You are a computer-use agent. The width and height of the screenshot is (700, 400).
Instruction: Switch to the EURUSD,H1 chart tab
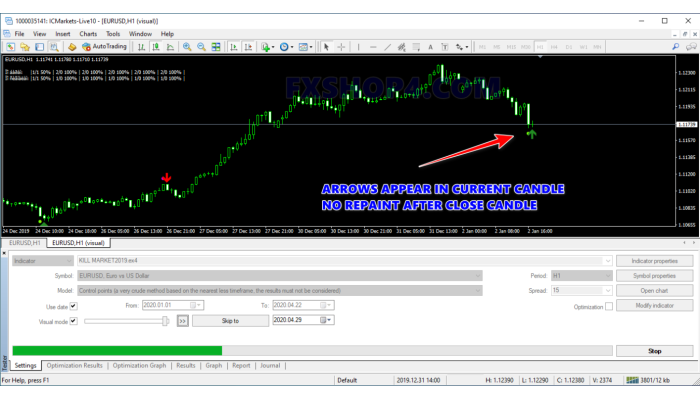tap(24, 242)
